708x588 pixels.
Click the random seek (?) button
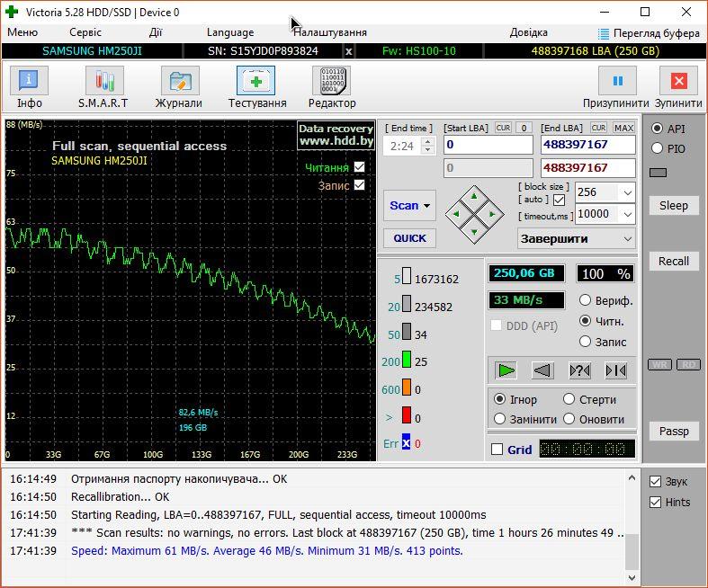point(579,370)
